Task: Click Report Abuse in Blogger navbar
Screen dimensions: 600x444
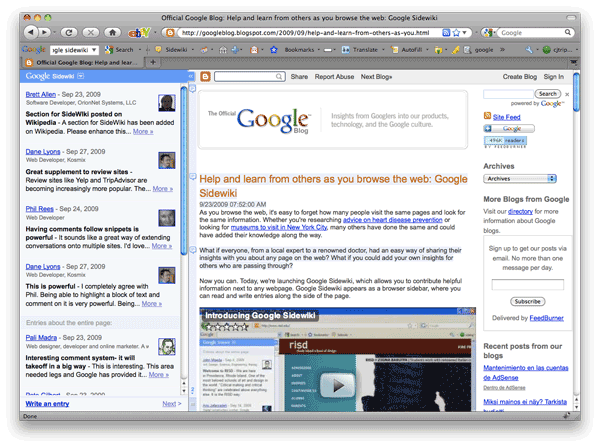Action: 334,77
